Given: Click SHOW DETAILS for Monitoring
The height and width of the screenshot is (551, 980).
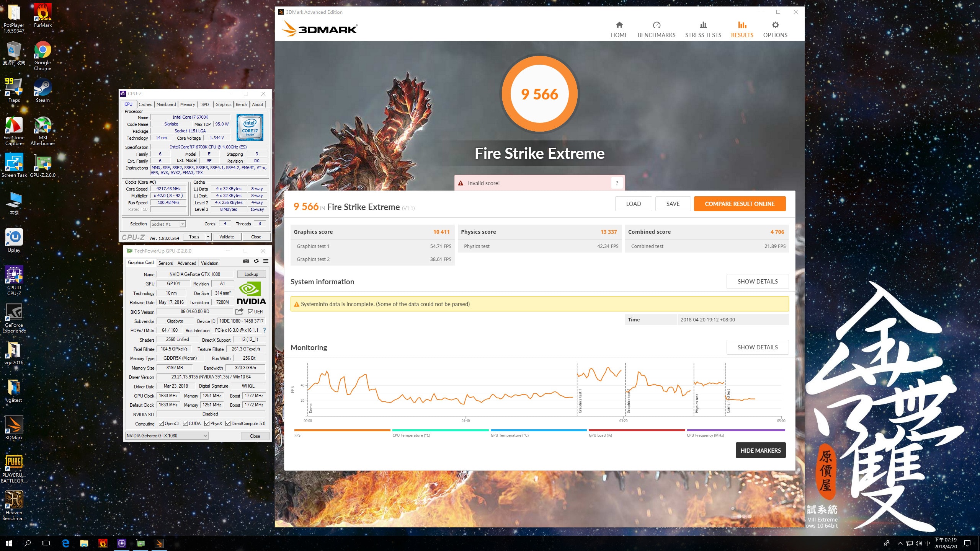Looking at the screenshot, I should tap(758, 347).
